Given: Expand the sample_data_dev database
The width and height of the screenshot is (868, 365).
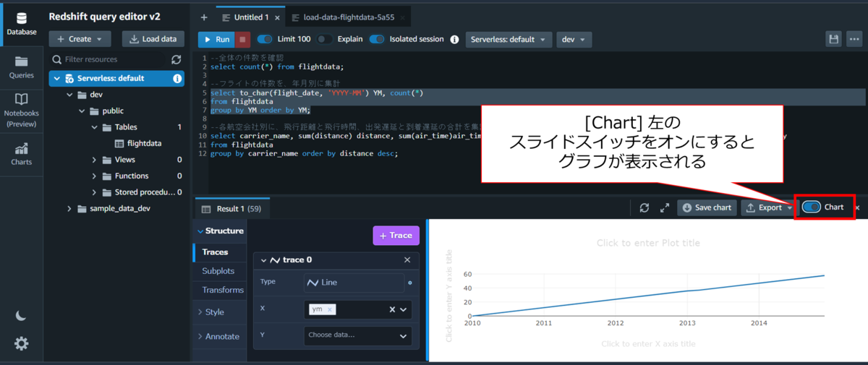Looking at the screenshot, I should 69,208.
